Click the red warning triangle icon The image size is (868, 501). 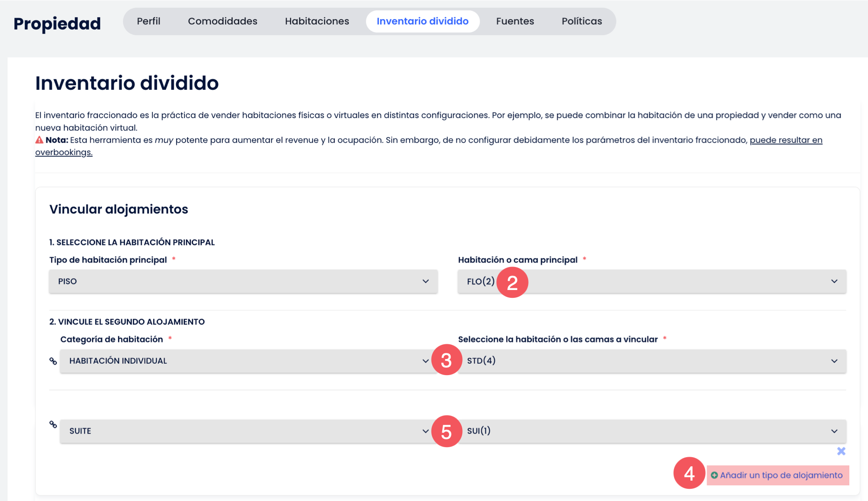pos(39,140)
